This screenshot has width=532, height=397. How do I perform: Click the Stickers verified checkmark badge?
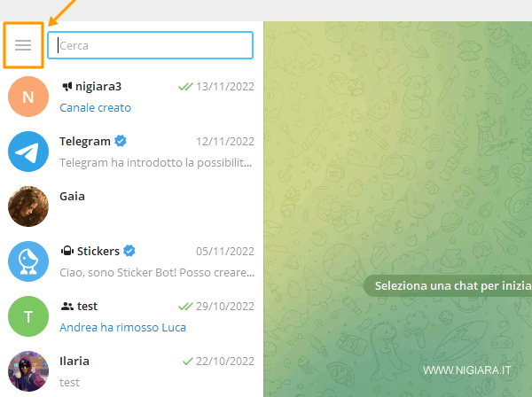pyautogui.click(x=129, y=251)
